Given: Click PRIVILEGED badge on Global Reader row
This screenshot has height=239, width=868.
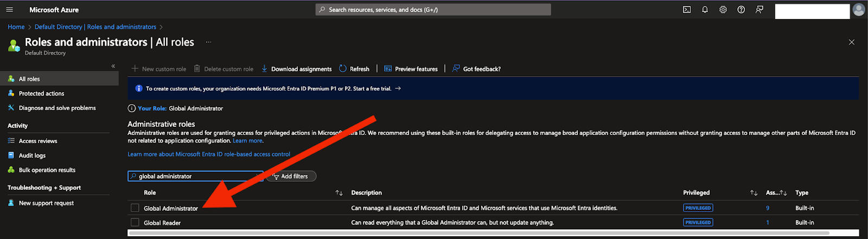Looking at the screenshot, I should (698, 222).
